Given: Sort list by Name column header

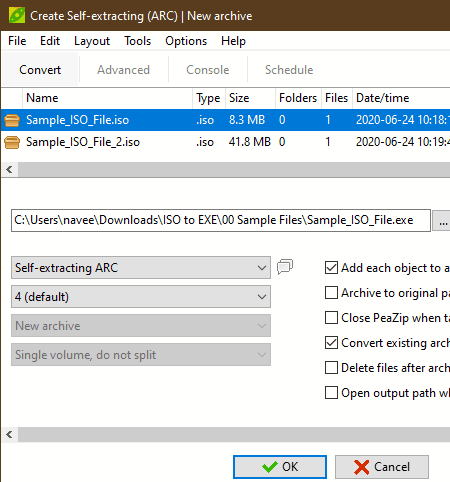Looking at the screenshot, I should pyautogui.click(x=107, y=98).
